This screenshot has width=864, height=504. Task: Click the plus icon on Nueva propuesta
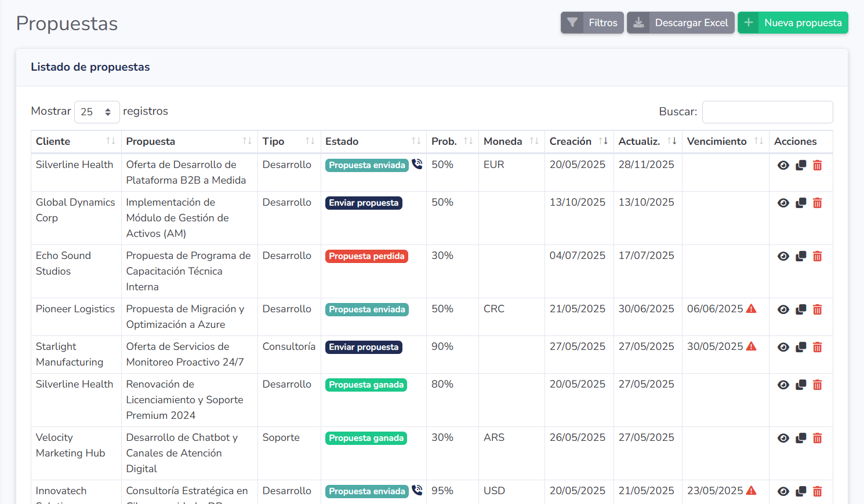coord(749,22)
